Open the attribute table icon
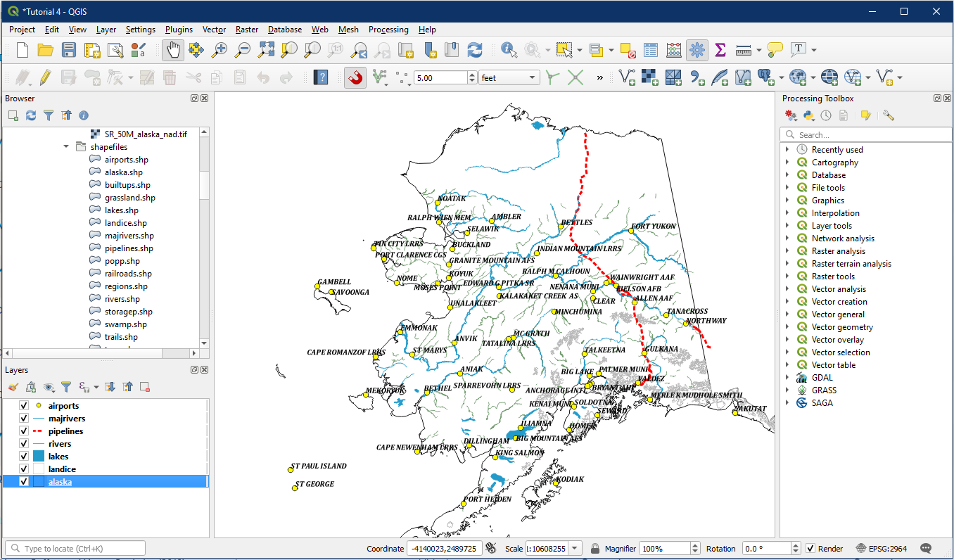This screenshot has height=560, width=954. [x=651, y=50]
